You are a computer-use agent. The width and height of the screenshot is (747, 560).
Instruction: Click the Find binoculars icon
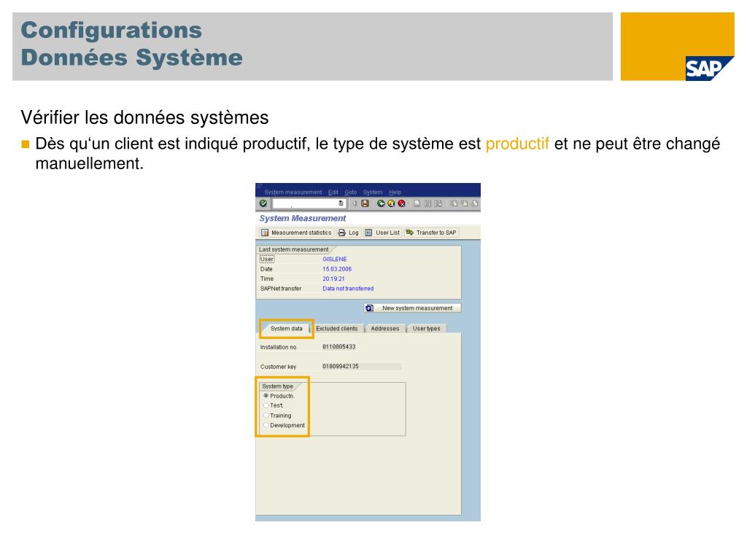tap(427, 203)
